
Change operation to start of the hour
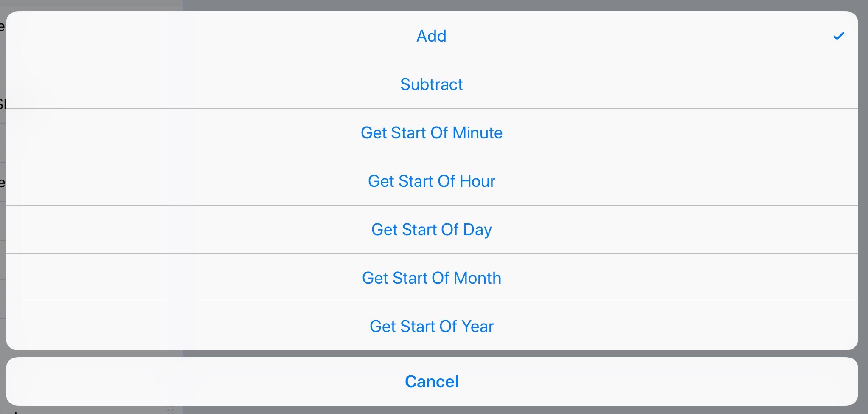432,181
